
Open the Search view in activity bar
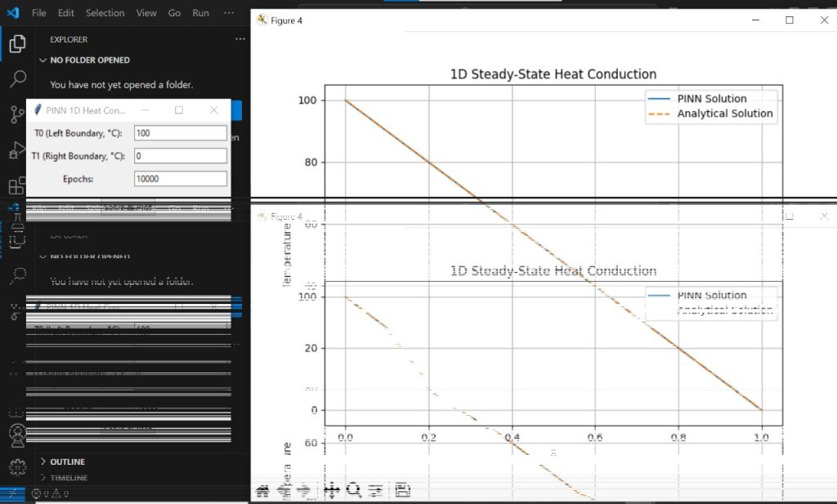17,79
